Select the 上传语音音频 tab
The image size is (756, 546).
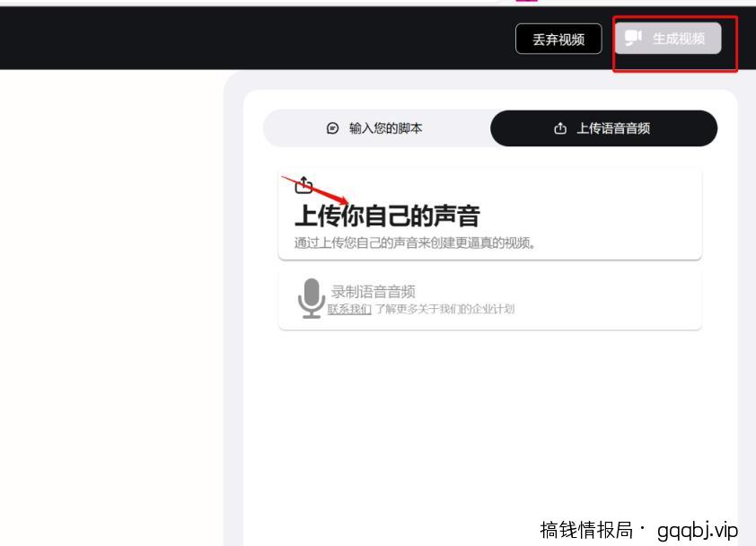pyautogui.click(x=603, y=128)
